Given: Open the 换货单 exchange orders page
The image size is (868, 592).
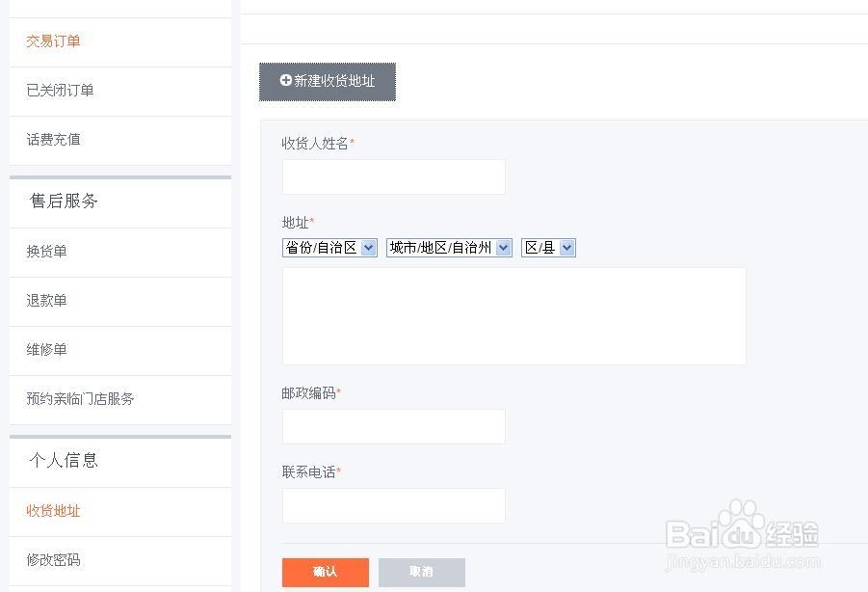Looking at the screenshot, I should coord(47,252).
